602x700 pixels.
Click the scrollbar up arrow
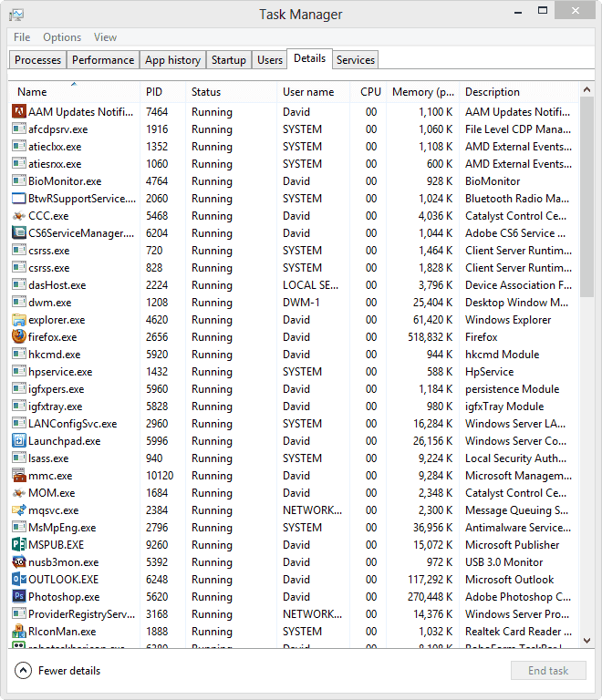[586, 89]
